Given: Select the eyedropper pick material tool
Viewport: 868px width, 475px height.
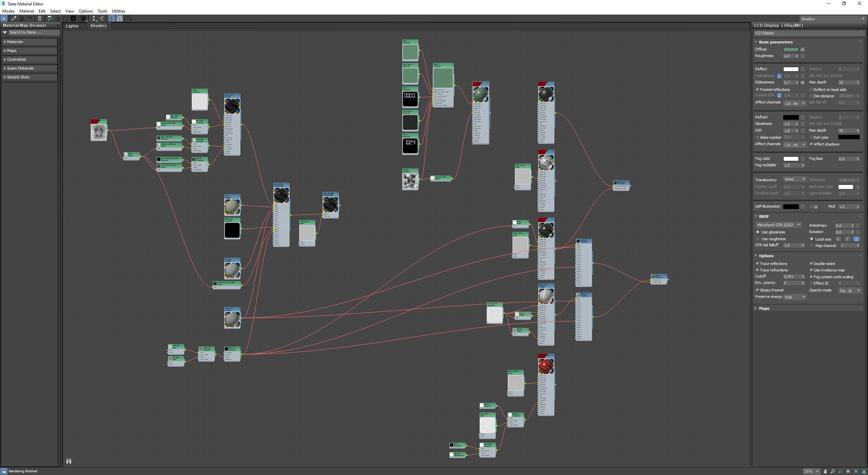Looking at the screenshot, I should click(x=14, y=19).
